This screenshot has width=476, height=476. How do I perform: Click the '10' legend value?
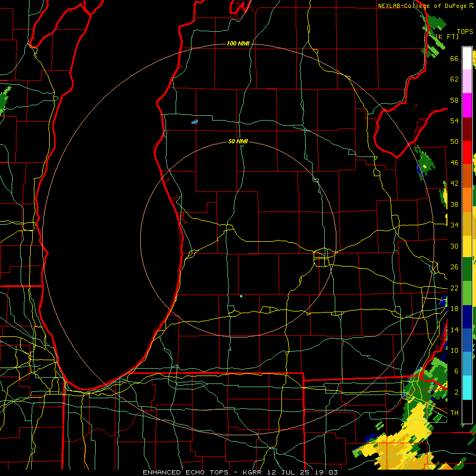tap(454, 350)
